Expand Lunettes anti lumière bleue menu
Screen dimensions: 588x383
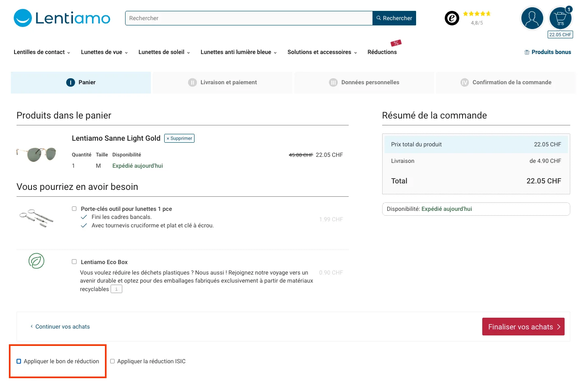click(x=239, y=52)
